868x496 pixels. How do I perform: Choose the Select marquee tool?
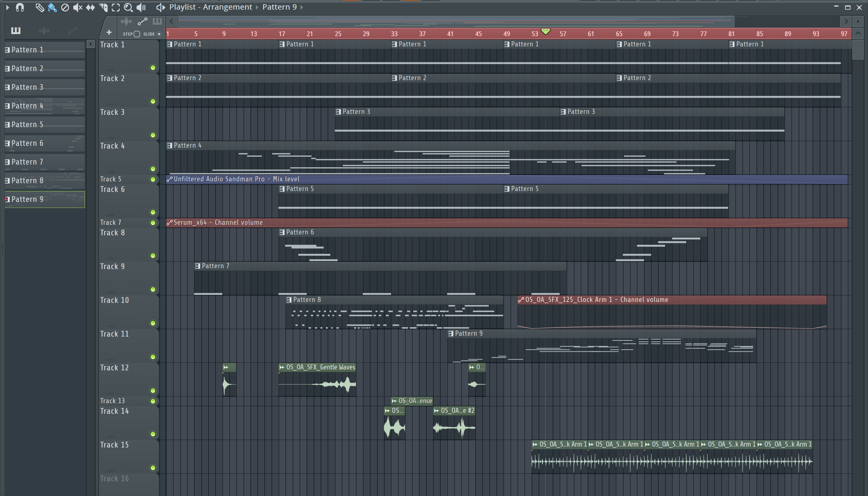(x=116, y=8)
